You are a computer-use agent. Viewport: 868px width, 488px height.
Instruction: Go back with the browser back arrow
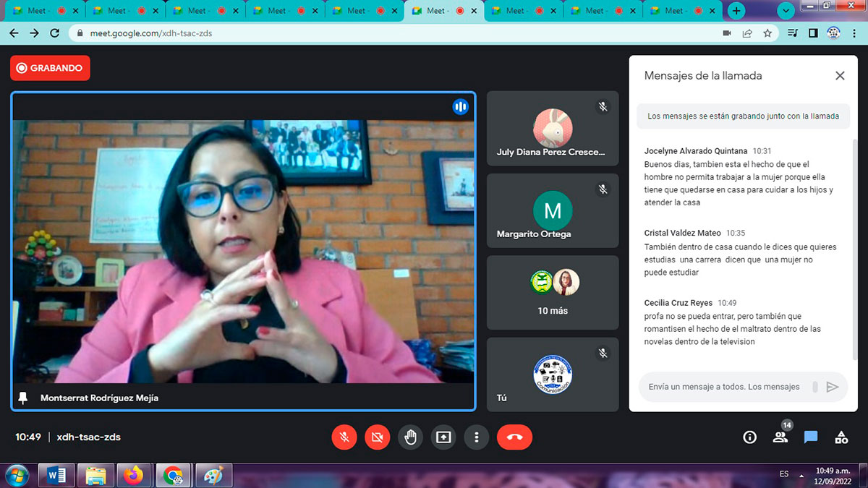[x=14, y=33]
